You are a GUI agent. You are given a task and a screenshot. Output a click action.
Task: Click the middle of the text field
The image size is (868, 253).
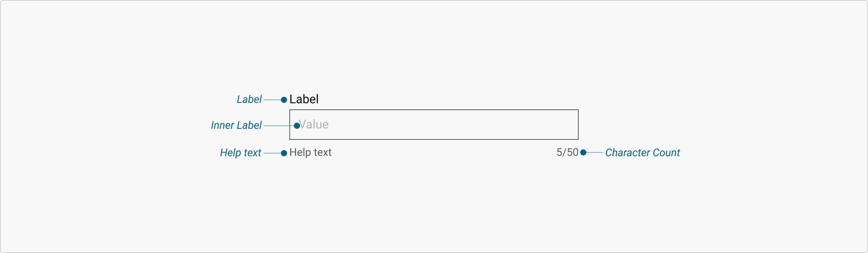434,125
